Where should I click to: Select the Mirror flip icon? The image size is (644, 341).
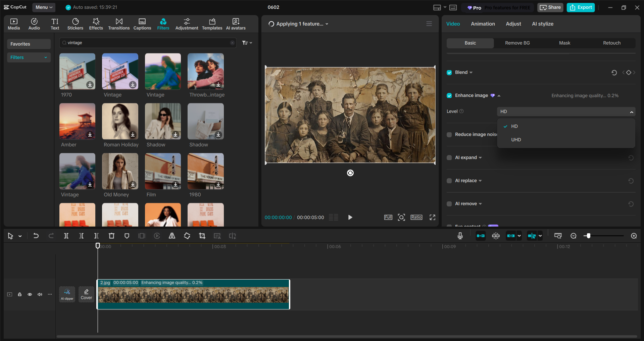coord(172,236)
